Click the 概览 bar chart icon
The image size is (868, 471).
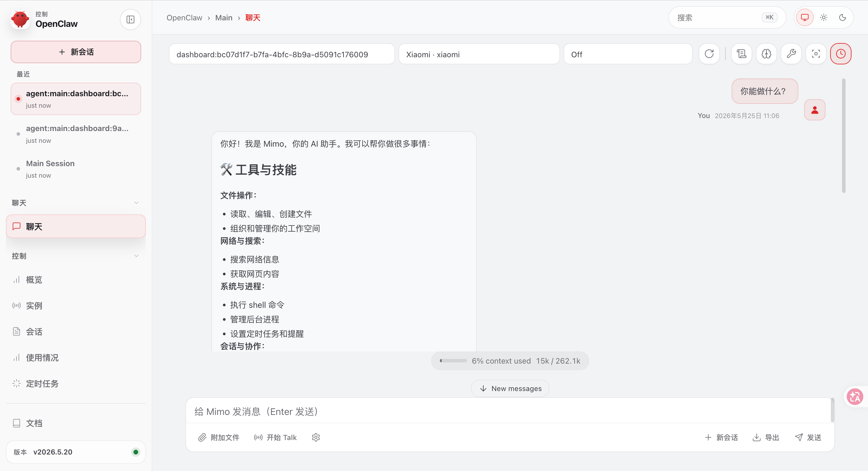click(17, 280)
